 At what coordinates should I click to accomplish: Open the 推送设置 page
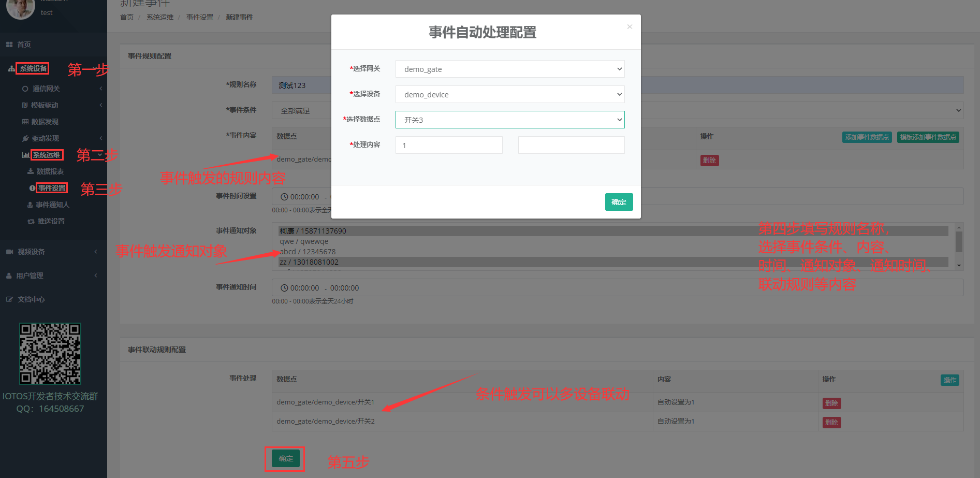click(x=50, y=221)
